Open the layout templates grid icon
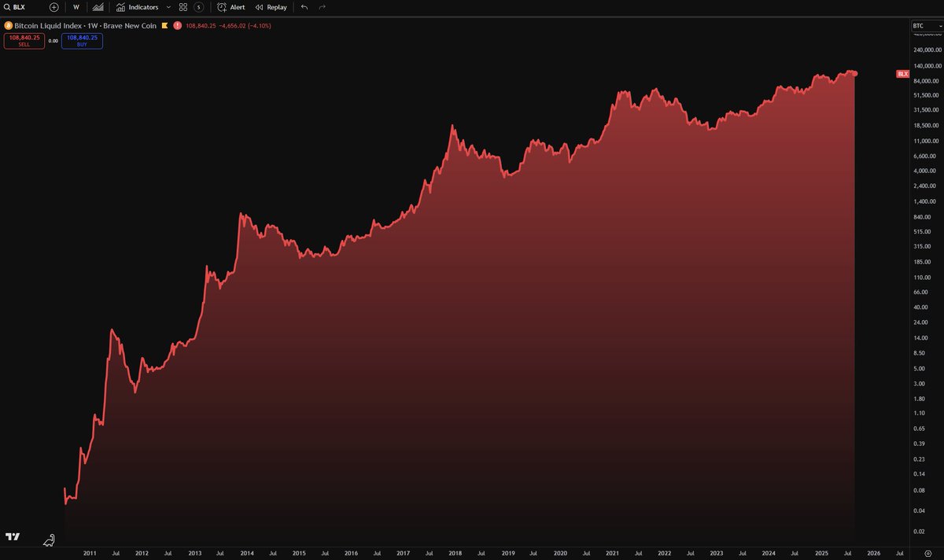Image resolution: width=944 pixels, height=560 pixels. pyautogui.click(x=183, y=7)
